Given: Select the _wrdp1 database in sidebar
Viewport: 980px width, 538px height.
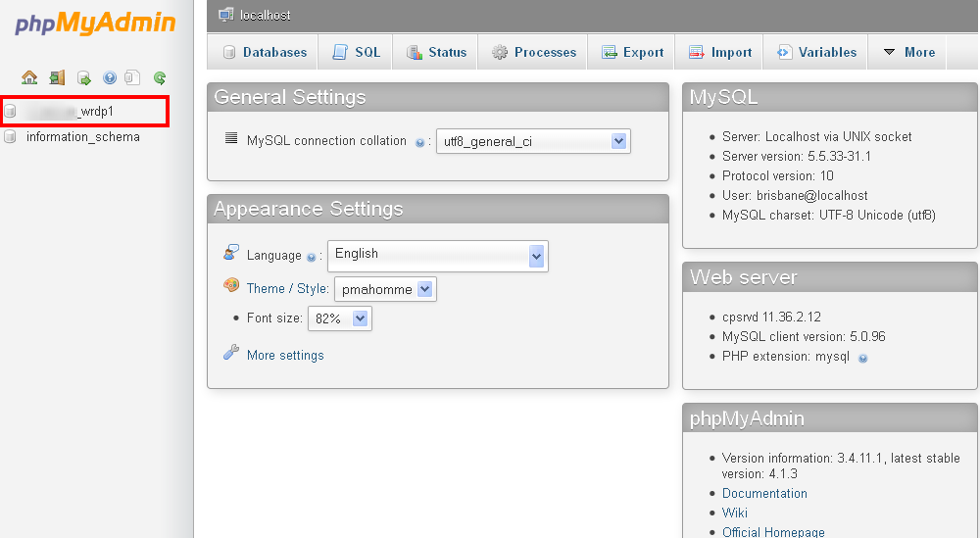Looking at the screenshot, I should (70, 111).
